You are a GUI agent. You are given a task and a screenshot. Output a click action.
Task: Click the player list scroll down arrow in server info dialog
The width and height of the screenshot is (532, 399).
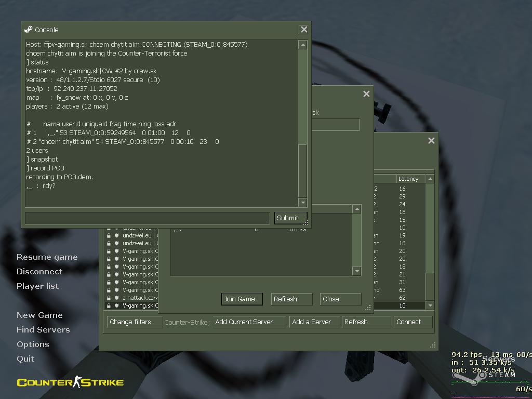356,271
